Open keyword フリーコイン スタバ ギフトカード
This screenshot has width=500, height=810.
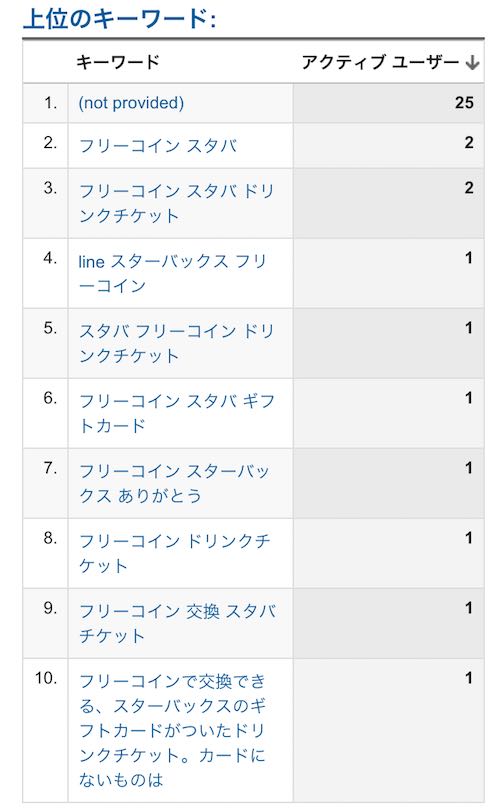(x=177, y=413)
